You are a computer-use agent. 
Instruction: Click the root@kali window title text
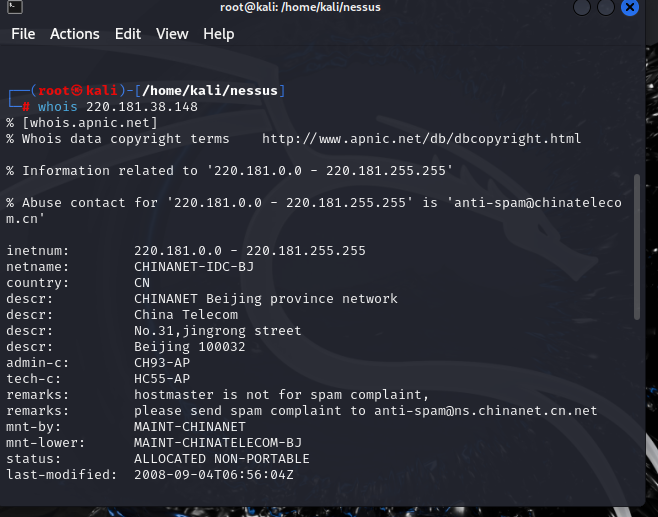click(301, 7)
